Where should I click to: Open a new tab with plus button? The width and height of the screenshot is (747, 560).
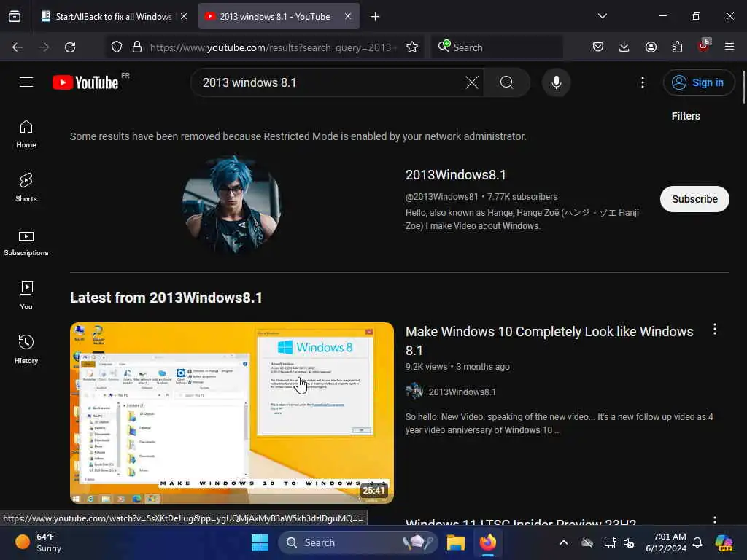click(x=376, y=17)
